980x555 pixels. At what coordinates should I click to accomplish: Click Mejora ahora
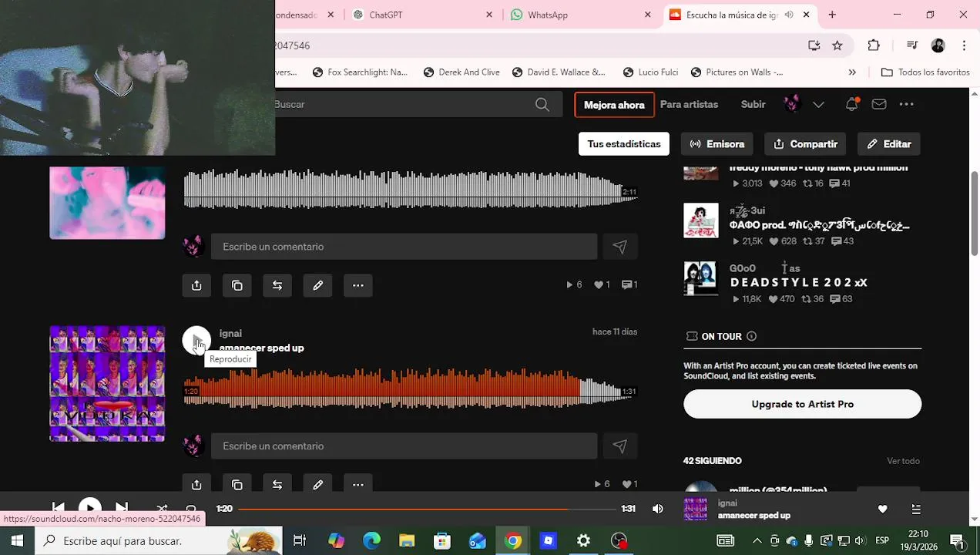[x=614, y=105]
